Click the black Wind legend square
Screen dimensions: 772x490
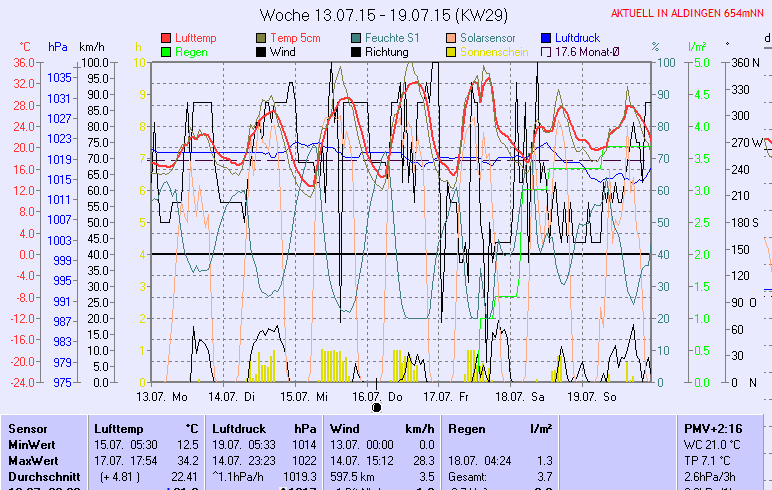pos(262,52)
